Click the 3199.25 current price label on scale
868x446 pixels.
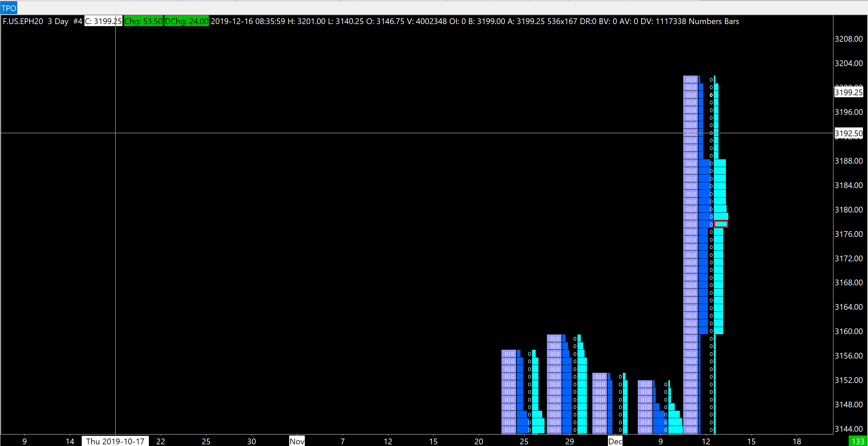pyautogui.click(x=848, y=92)
